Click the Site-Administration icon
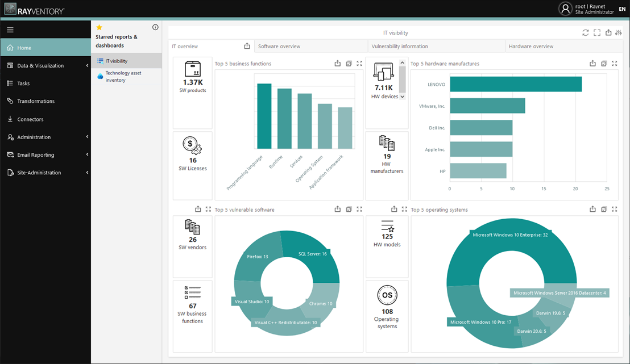Screen dimensions: 630x364 (10, 173)
